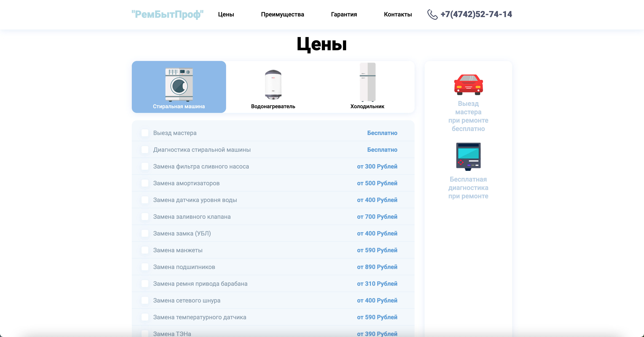Click the от 300 Рублей price
The width and height of the screenshot is (644, 337).
pyautogui.click(x=377, y=166)
